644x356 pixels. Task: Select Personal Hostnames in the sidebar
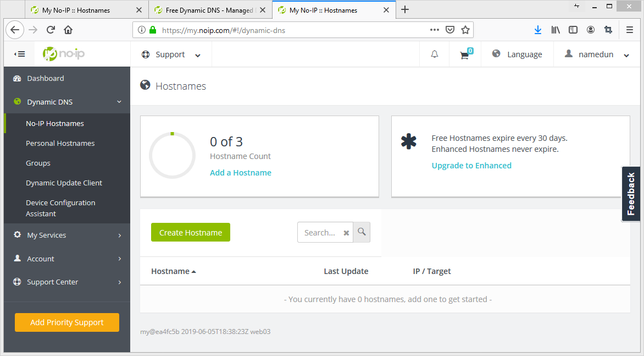tap(60, 143)
